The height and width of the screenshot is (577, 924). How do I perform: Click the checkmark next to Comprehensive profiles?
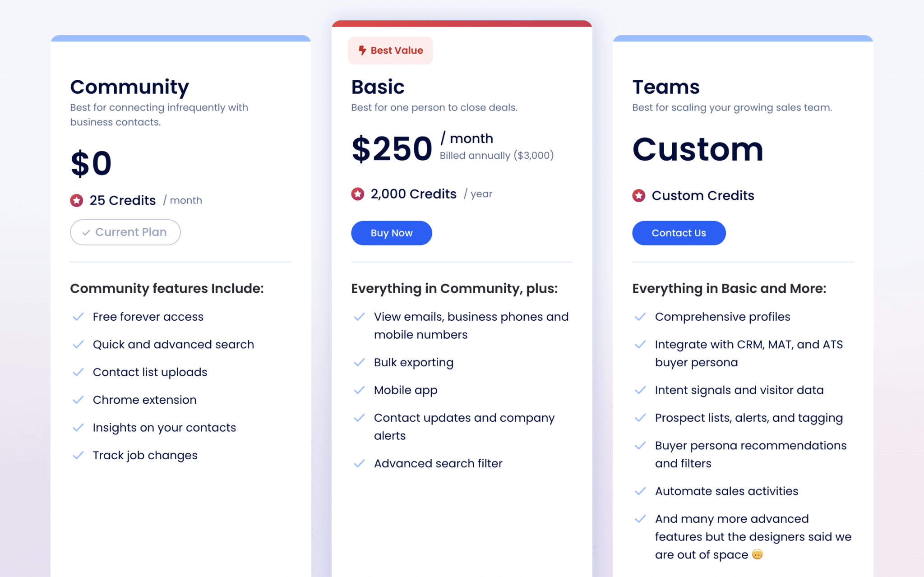click(x=640, y=317)
